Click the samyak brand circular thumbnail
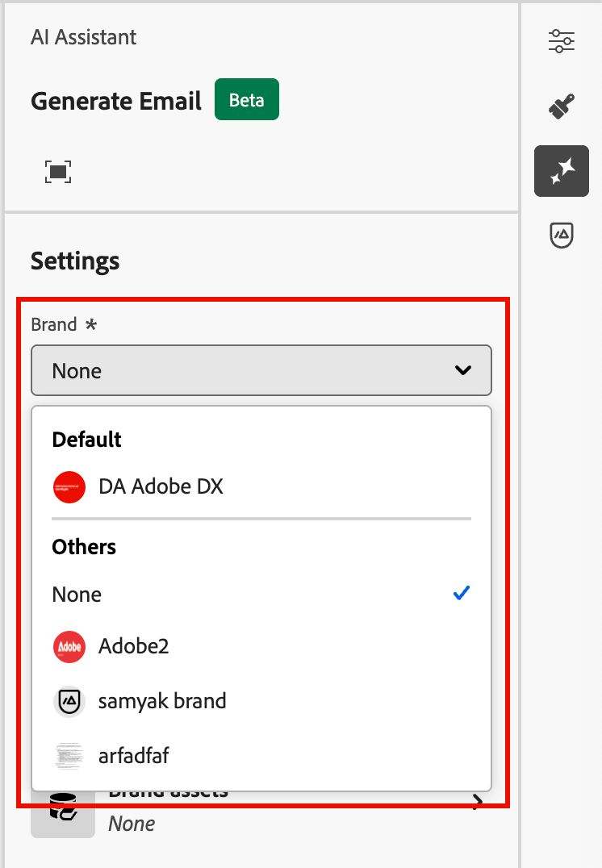The width and height of the screenshot is (602, 868). (x=69, y=701)
